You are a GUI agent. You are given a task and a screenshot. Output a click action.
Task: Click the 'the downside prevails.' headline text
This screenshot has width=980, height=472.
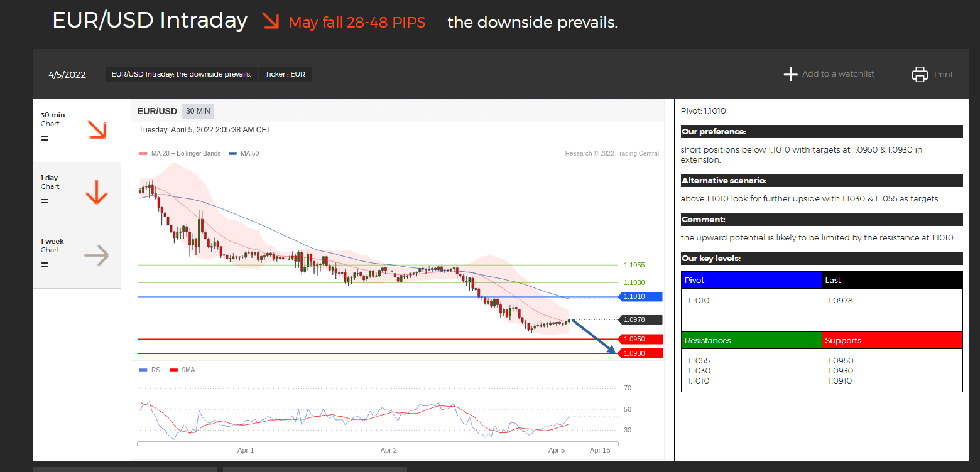click(x=533, y=23)
